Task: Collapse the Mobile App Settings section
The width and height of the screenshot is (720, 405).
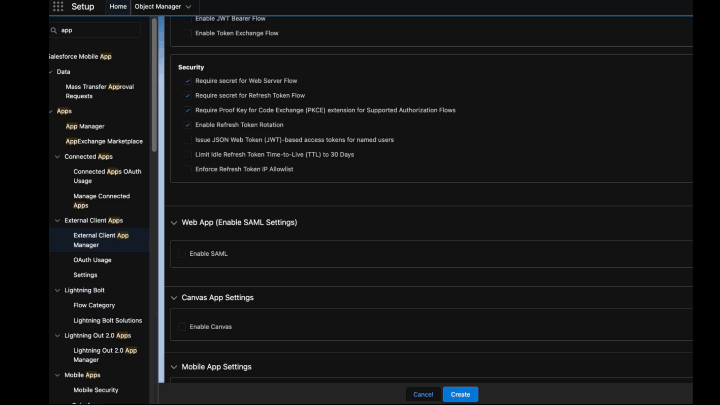Action: tap(174, 367)
